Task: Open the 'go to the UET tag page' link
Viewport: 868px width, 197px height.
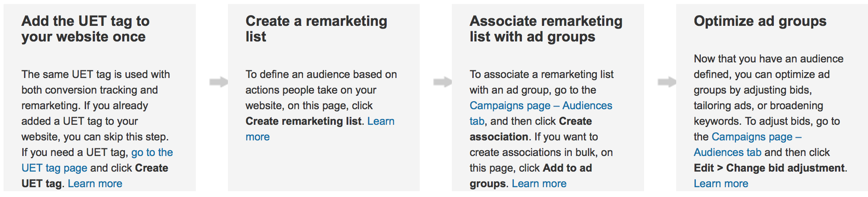Action: pyautogui.click(x=152, y=152)
